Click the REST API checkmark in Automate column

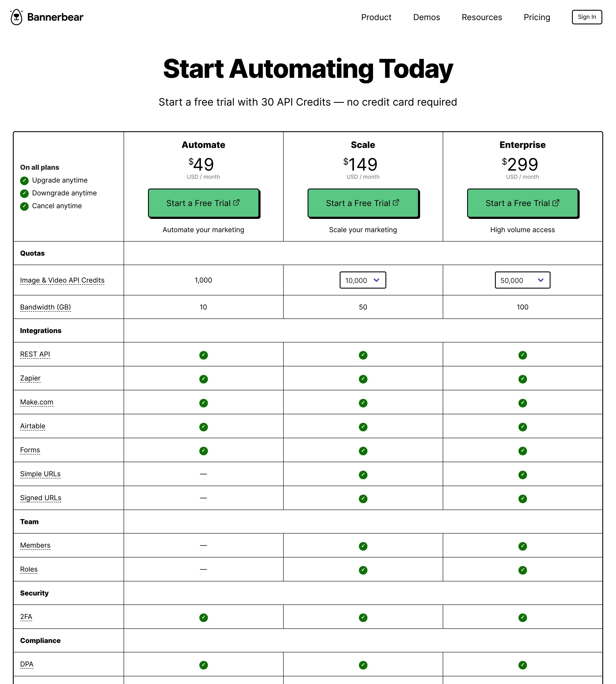pos(203,355)
